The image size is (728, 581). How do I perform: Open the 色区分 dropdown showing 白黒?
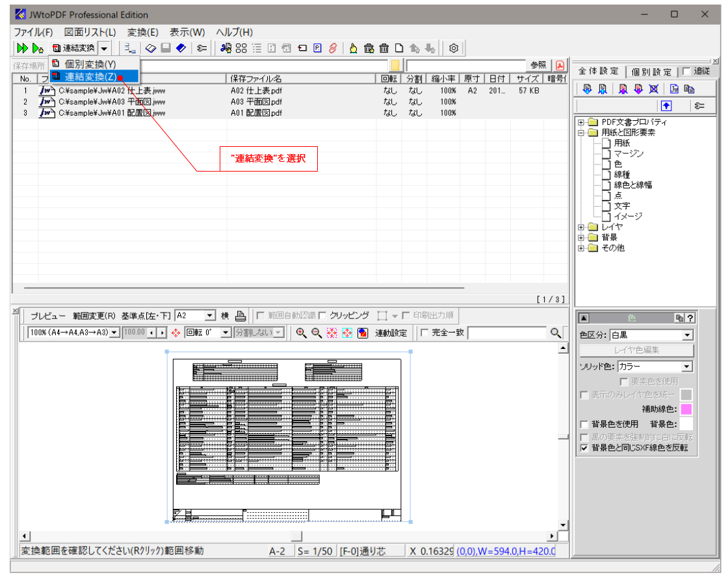[688, 335]
